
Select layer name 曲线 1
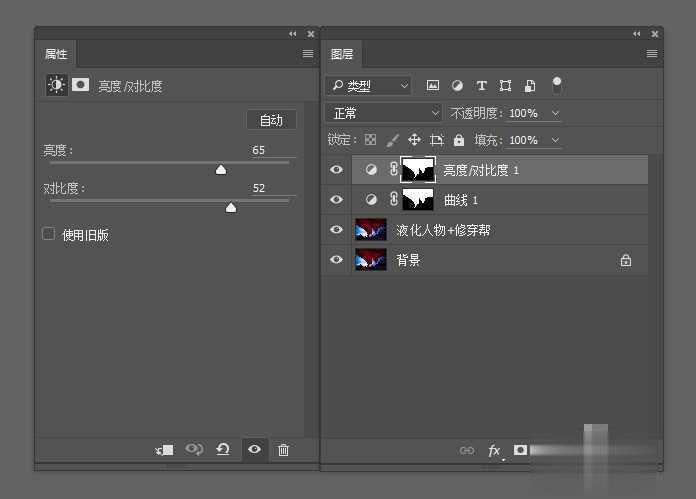pos(461,200)
